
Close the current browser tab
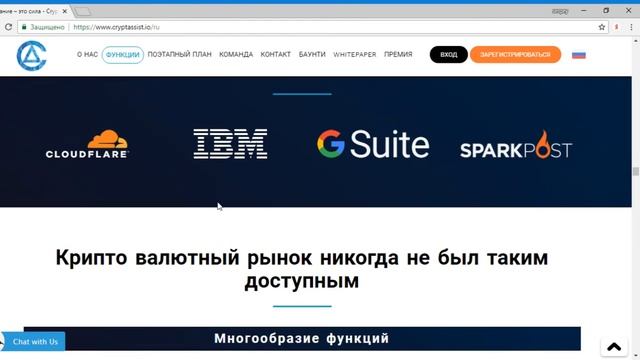64,11
